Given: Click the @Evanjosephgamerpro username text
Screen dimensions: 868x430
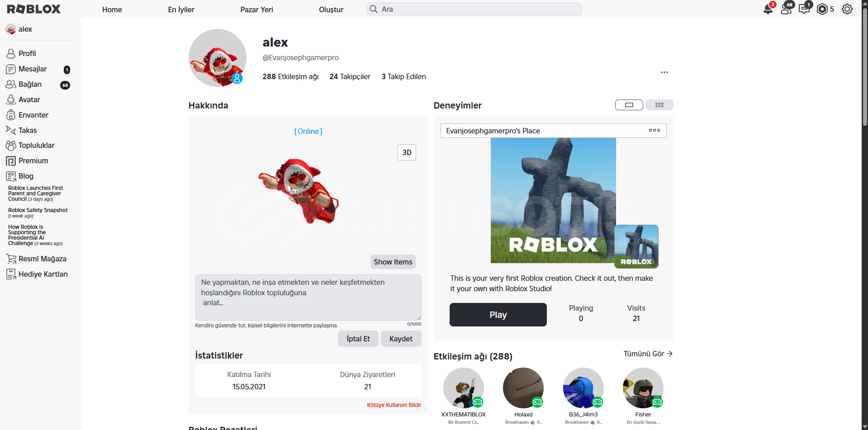Looking at the screenshot, I should point(300,57).
